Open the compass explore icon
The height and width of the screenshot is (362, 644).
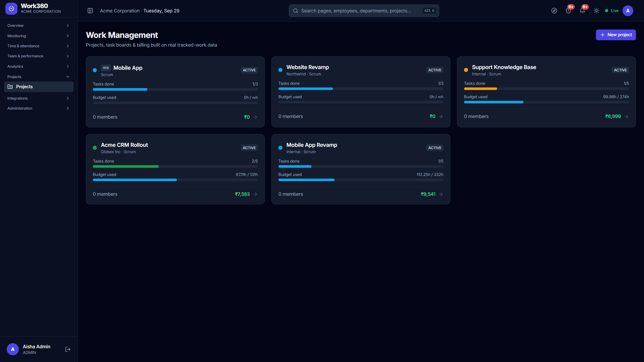click(x=554, y=11)
